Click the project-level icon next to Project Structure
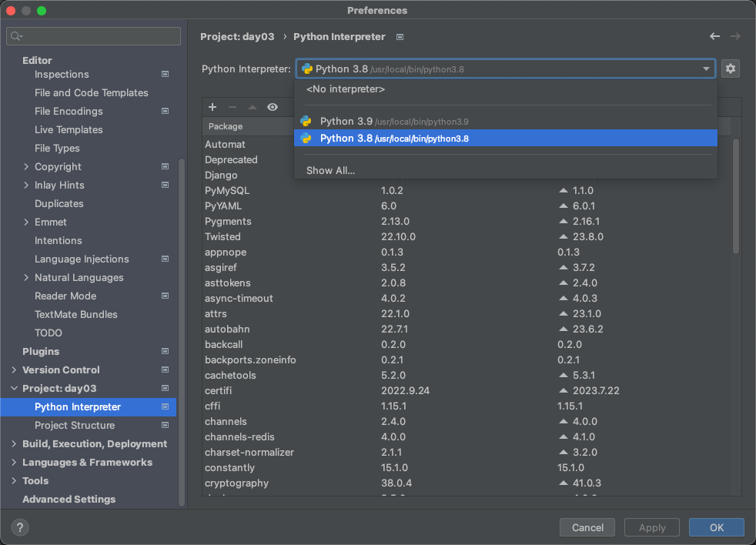This screenshot has height=545, width=756. 165,426
